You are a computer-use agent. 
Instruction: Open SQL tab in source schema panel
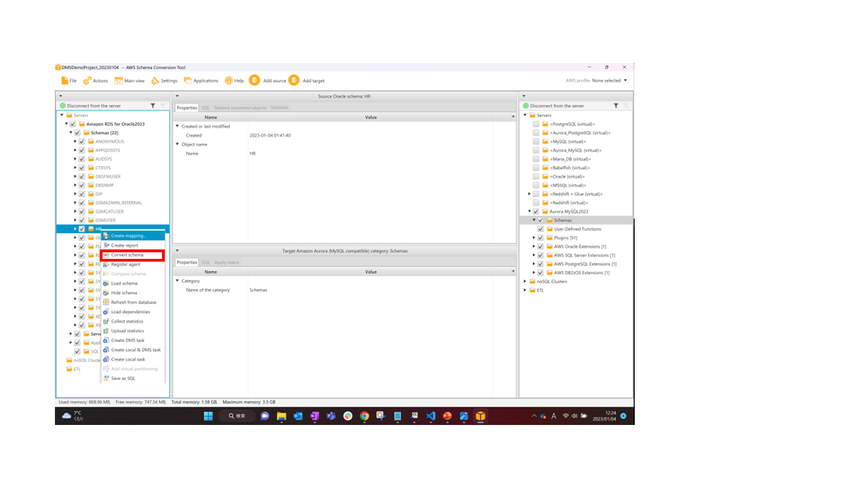pos(205,108)
